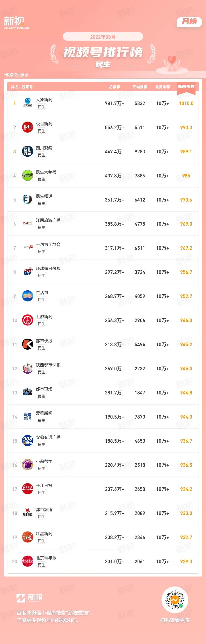Click the 新视 logo at top left

(x=16, y=22)
